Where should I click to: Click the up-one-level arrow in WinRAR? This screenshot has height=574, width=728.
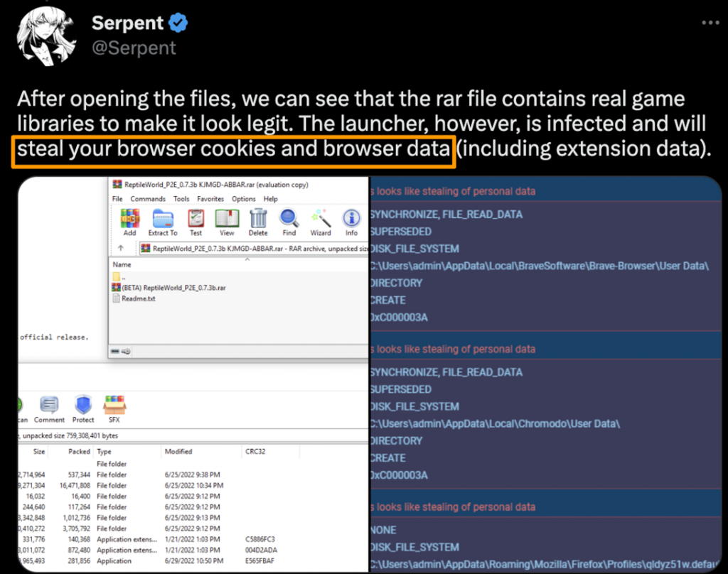coord(121,248)
